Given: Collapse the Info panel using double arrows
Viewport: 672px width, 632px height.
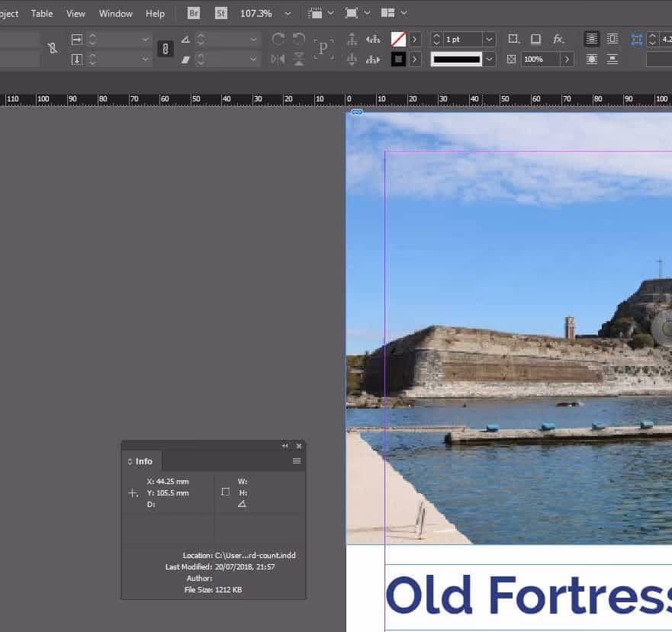Looking at the screenshot, I should pyautogui.click(x=285, y=446).
